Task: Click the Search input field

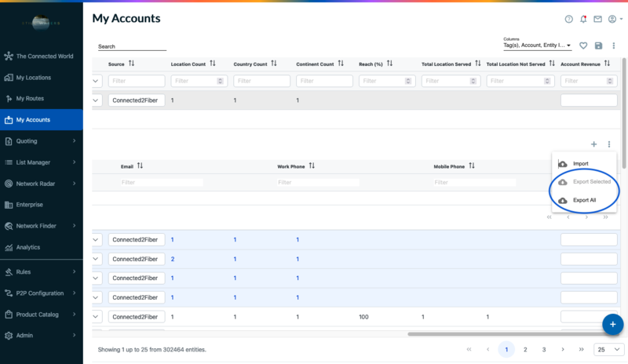Action: point(132,47)
